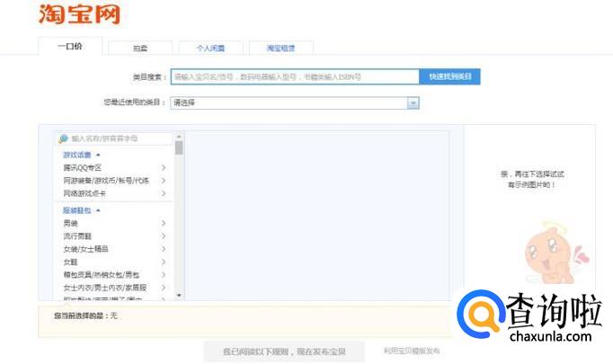Expand chevron beside 箱包皮具/热销女包/男包
This screenshot has width=613, height=364.
[164, 274]
